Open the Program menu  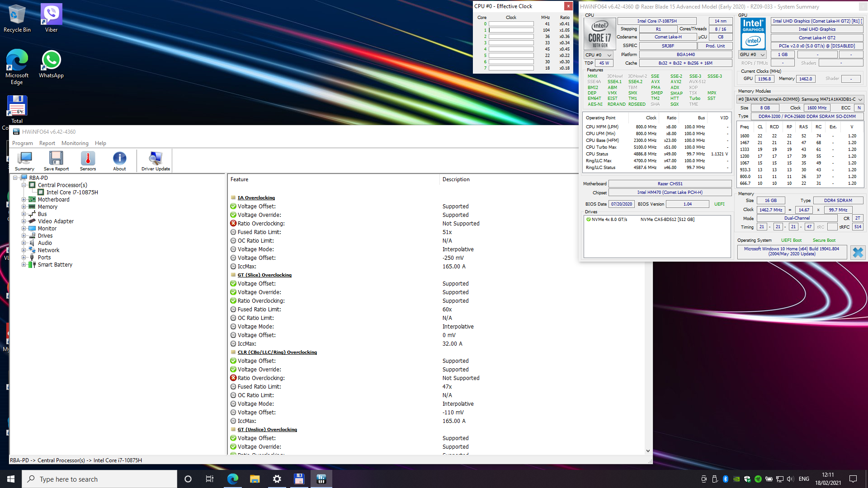point(23,143)
